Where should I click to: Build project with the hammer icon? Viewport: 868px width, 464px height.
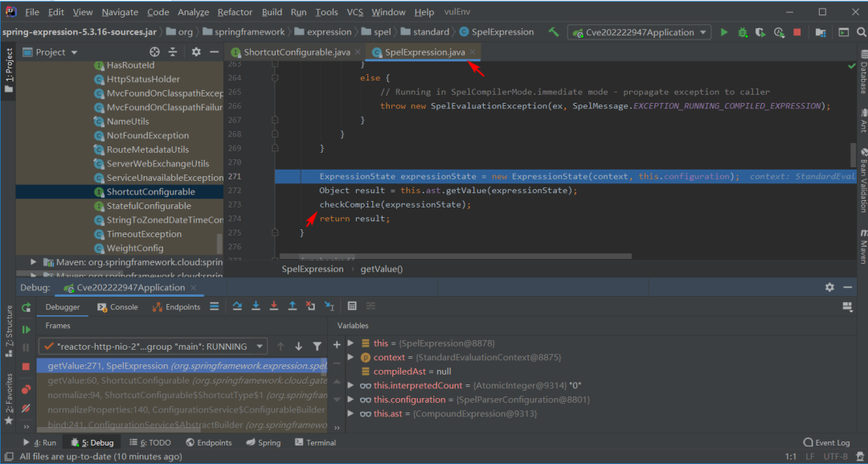[x=554, y=32]
